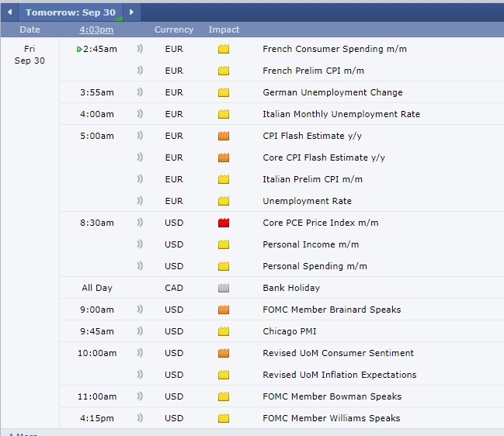Click yellow impact icon for Chicago PMI

click(224, 331)
